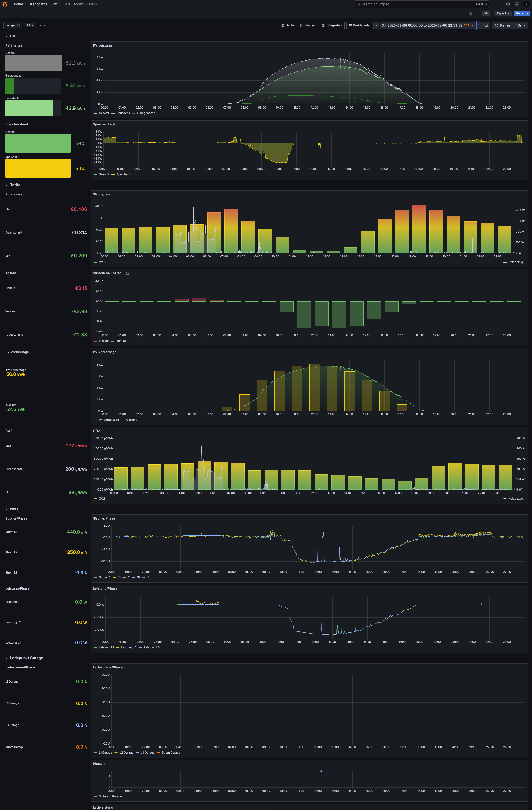Click the blue Share button

[519, 13]
